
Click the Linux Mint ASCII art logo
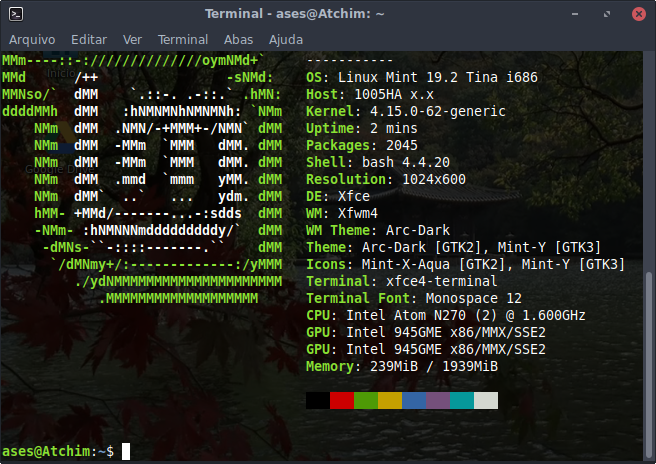tap(143, 180)
